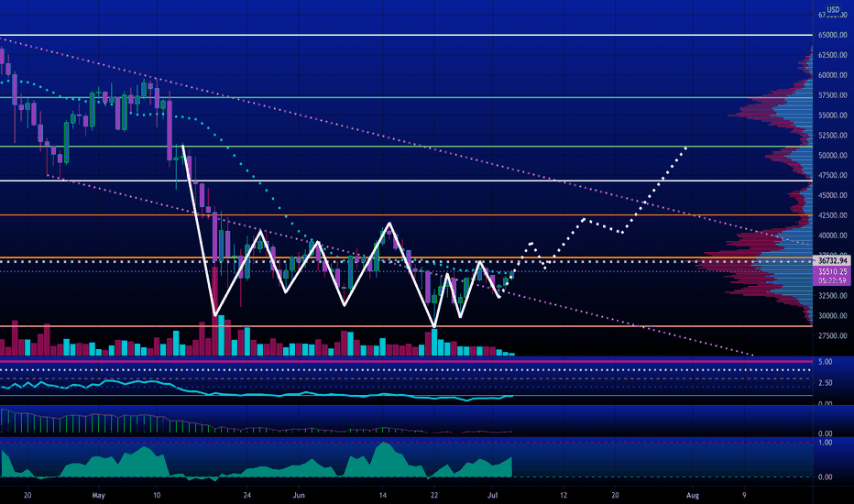Click the 05:22:59 candle countdown label
The image size is (854, 504).
832,280
